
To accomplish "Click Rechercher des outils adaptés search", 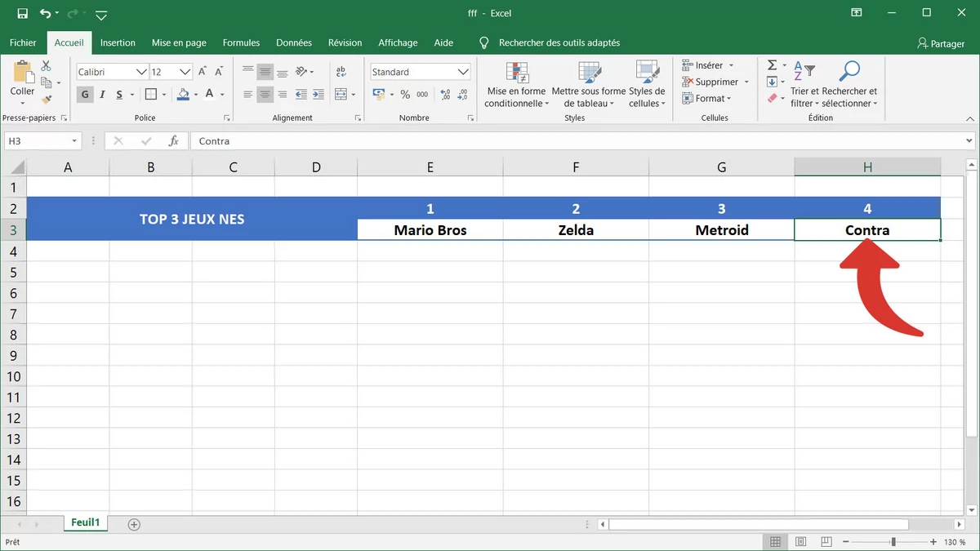I will pos(559,42).
